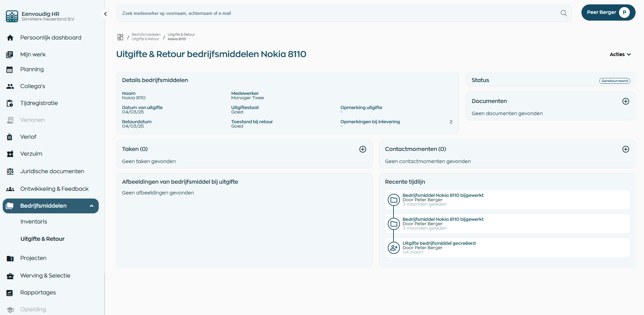Add a document with plus icon
644x315 pixels.
[625, 101]
